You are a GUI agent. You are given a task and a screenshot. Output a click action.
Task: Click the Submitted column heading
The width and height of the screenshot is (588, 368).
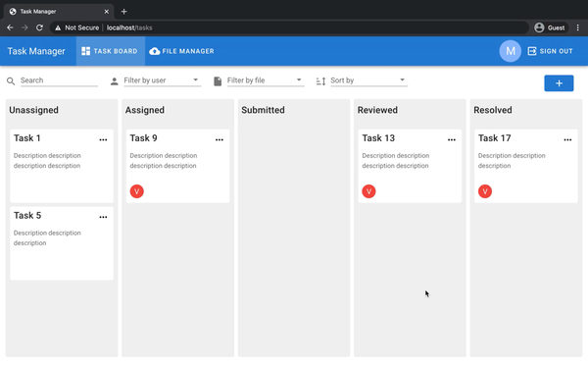click(263, 110)
